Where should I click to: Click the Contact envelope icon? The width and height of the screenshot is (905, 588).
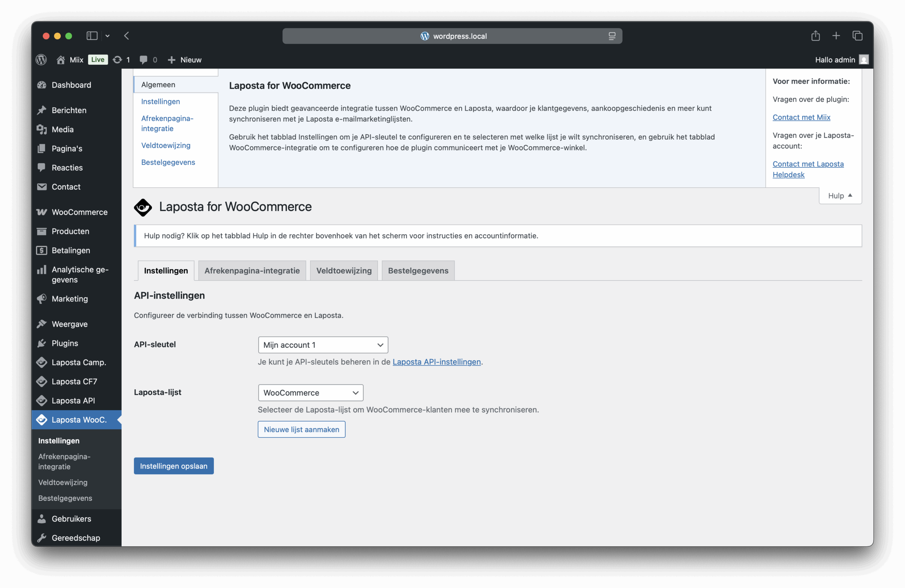click(42, 187)
